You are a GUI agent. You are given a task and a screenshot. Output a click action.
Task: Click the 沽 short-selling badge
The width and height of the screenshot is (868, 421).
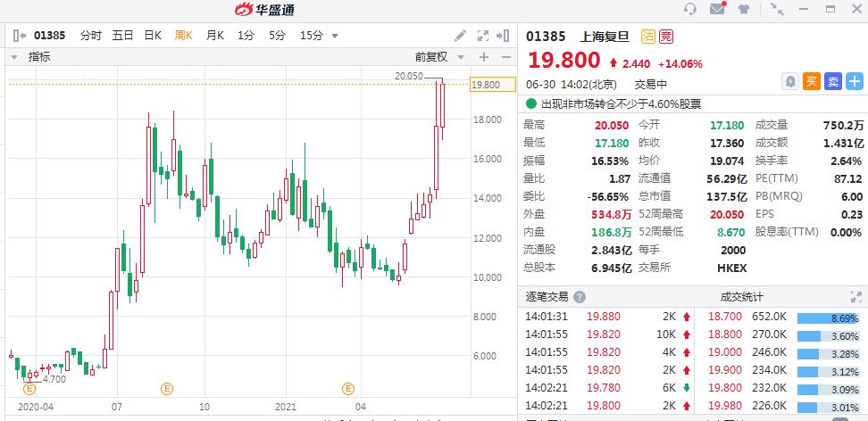point(648,37)
